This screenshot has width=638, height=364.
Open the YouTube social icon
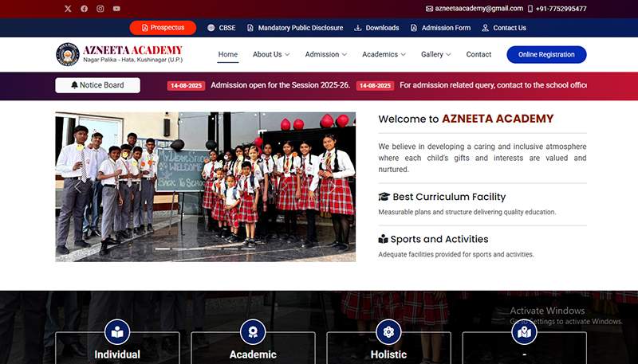tap(116, 9)
